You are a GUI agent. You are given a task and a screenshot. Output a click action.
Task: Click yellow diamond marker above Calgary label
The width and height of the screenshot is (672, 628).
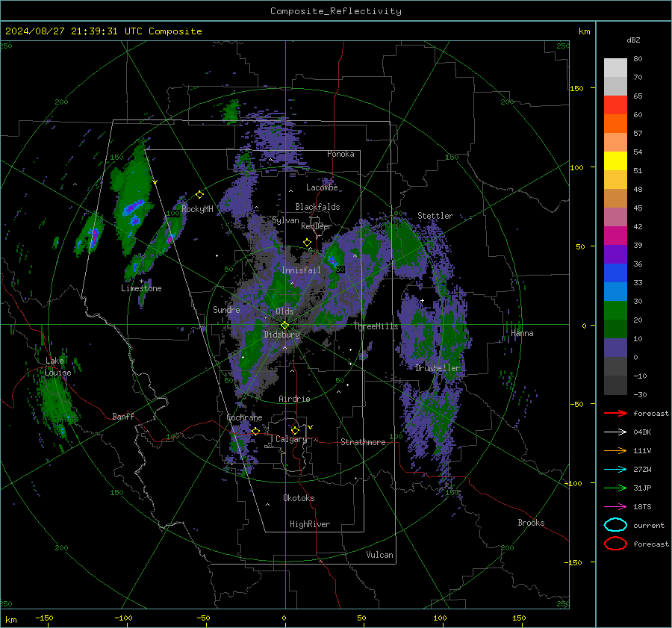(295, 430)
